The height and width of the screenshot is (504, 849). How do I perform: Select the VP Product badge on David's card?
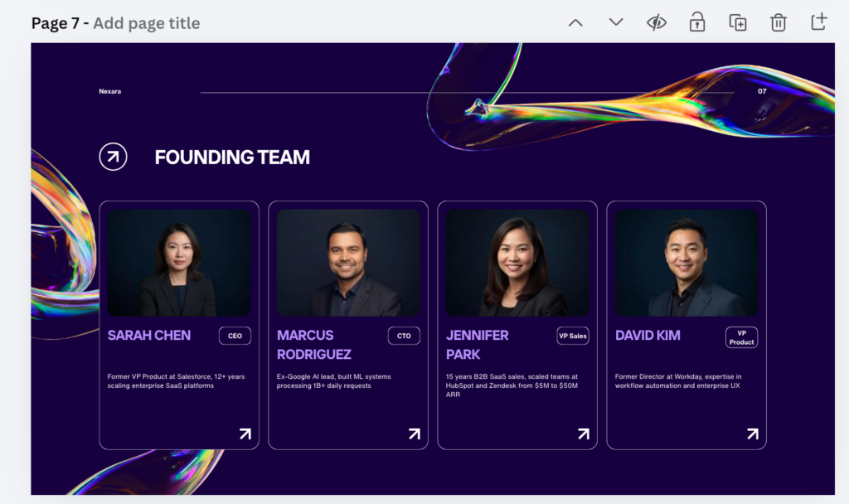point(740,337)
